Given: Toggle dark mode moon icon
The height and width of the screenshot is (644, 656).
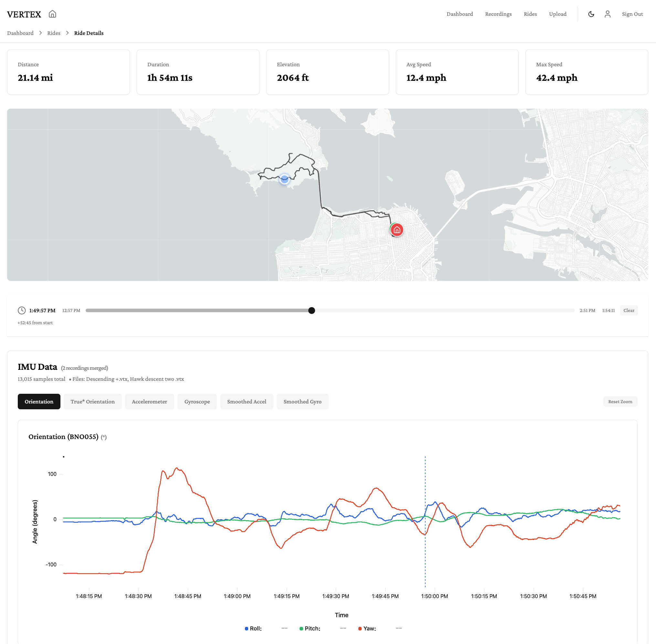Looking at the screenshot, I should 591,14.
